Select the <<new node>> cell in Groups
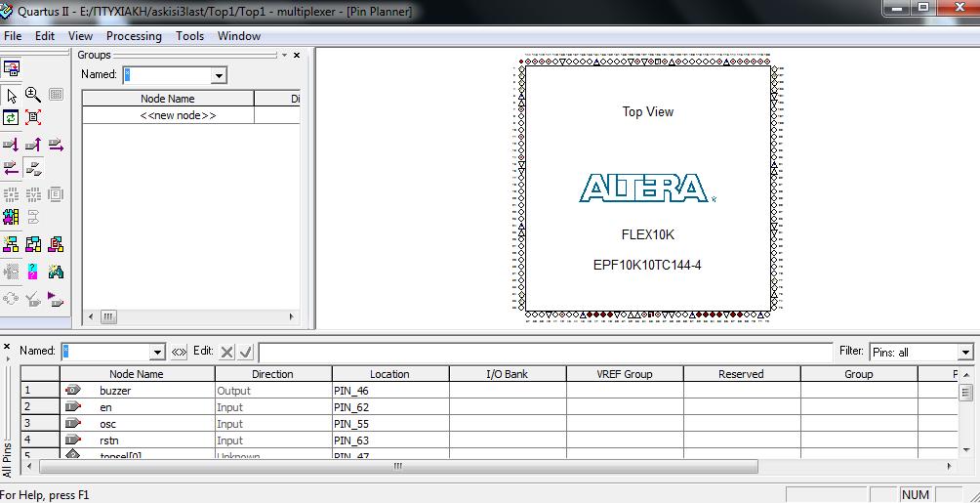Image resolution: width=980 pixels, height=503 pixels. click(x=168, y=116)
